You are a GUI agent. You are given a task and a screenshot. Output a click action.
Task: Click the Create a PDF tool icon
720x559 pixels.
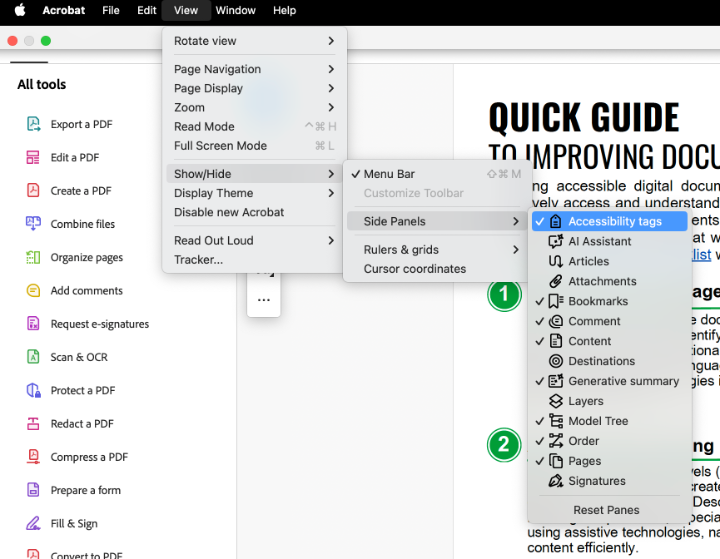(33, 190)
